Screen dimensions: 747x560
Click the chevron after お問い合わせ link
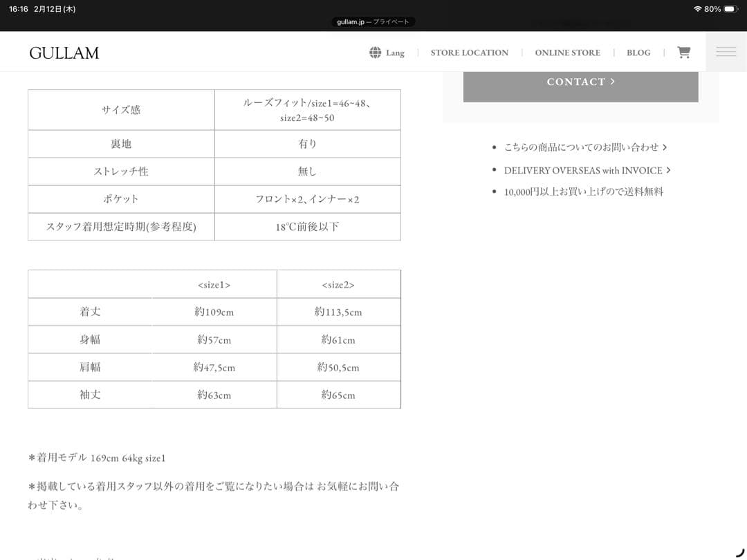[665, 147]
